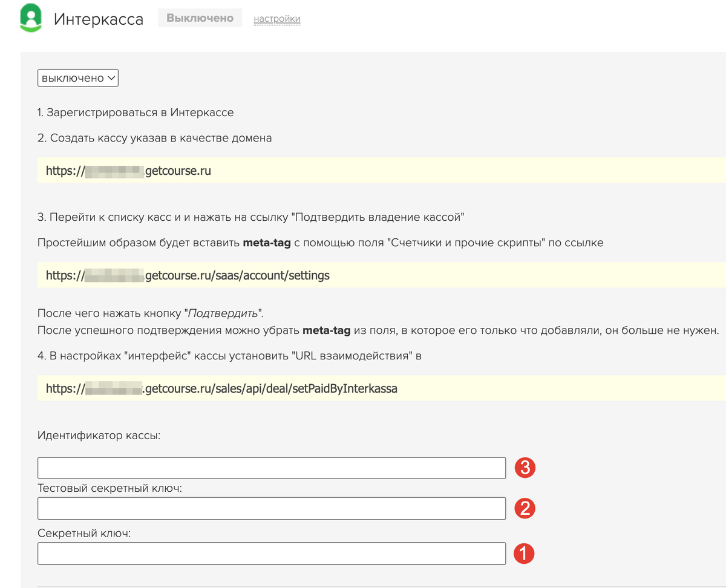Click "2. Создать кассу указав в качестве домена"

click(154, 138)
